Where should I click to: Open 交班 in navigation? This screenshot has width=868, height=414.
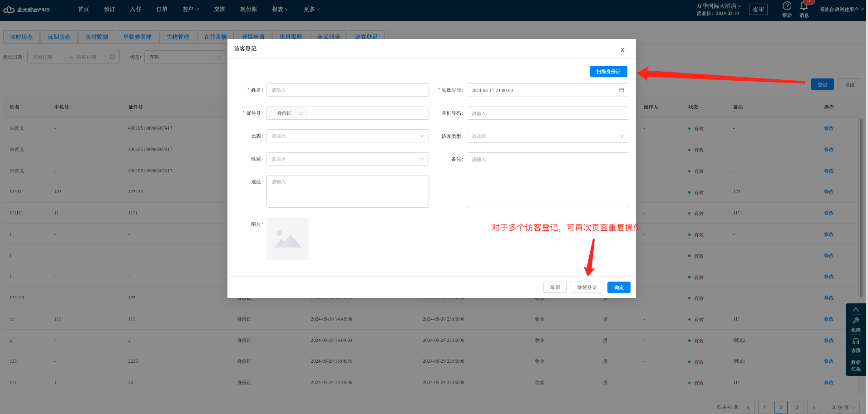tap(220, 9)
